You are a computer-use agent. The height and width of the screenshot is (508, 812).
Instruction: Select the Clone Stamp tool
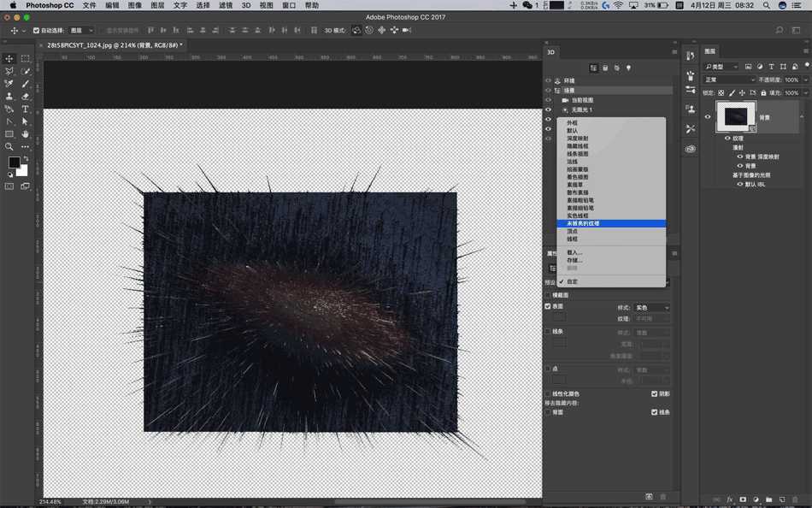tap(8, 97)
